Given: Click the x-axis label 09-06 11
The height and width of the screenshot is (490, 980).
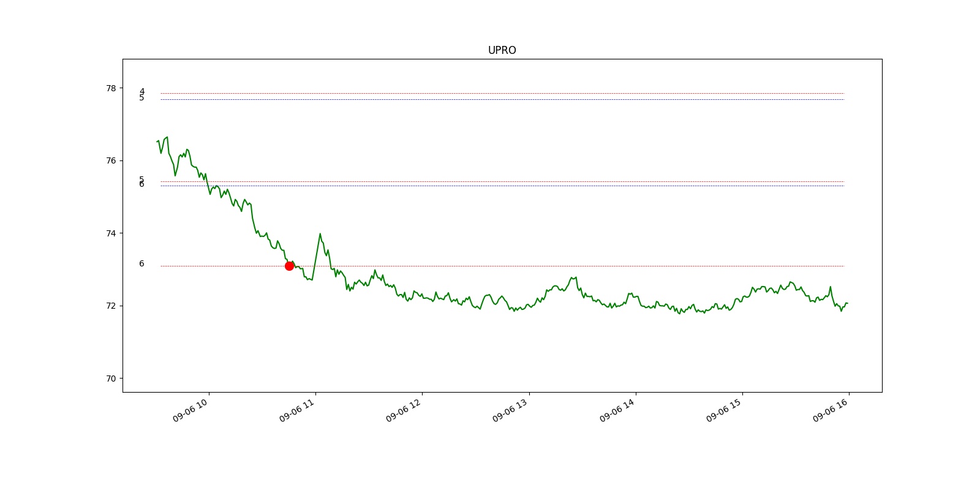Looking at the screenshot, I should [297, 410].
